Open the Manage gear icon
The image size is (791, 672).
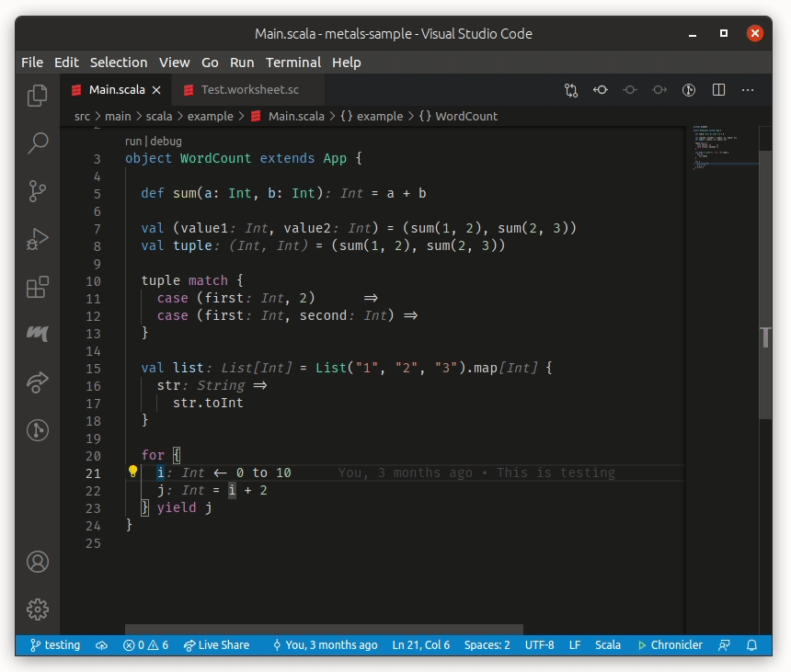coord(38,609)
